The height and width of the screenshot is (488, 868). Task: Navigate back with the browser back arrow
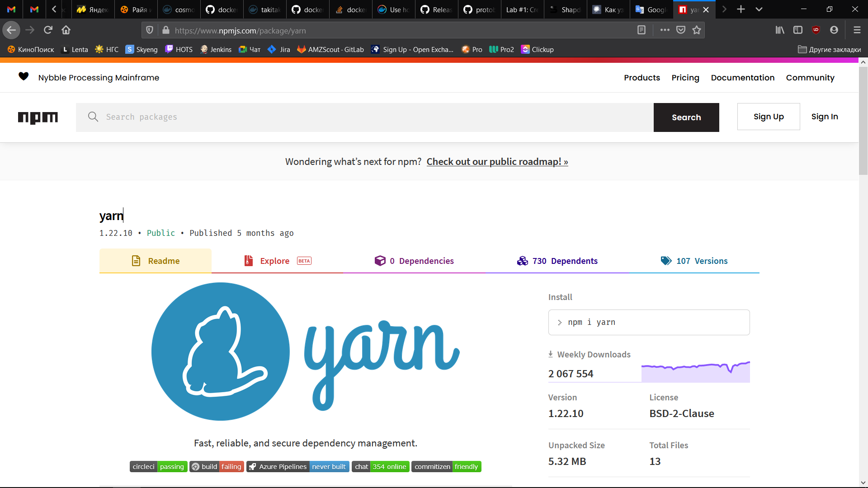(11, 30)
